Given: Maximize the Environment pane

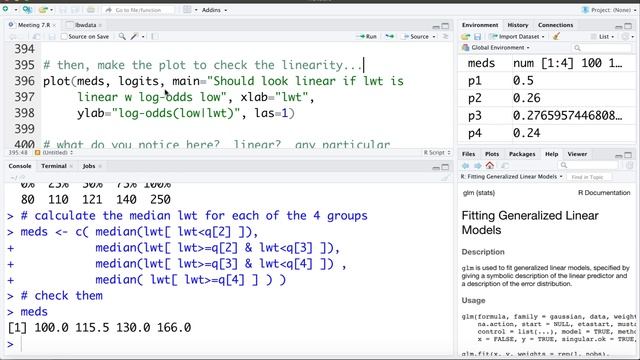Looking at the screenshot, I should pos(628,26).
